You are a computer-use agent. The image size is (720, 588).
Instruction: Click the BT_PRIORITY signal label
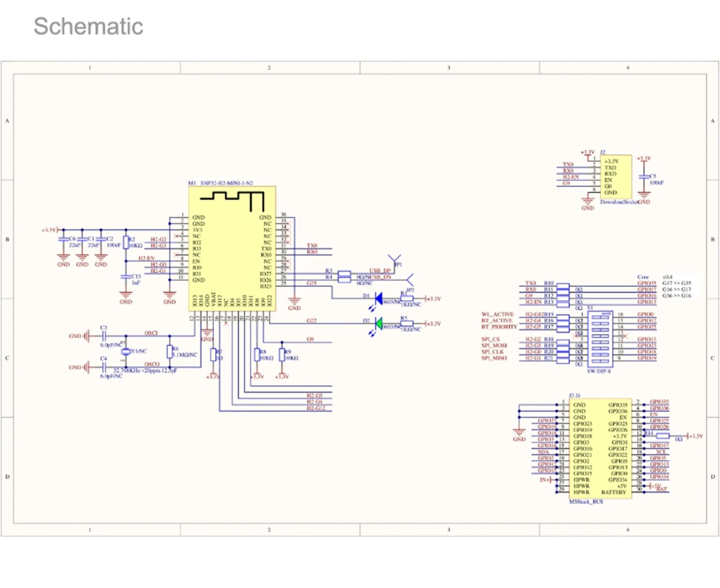click(x=499, y=327)
